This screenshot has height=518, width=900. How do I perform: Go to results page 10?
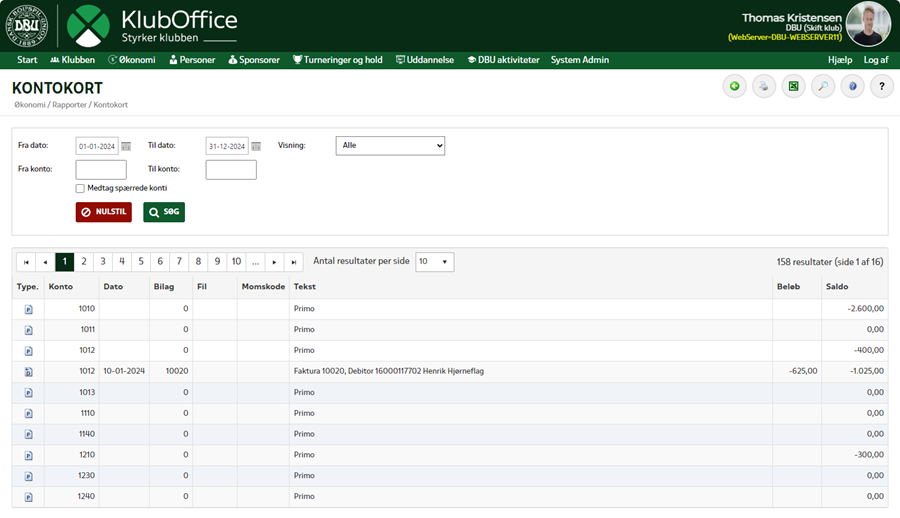coord(236,262)
